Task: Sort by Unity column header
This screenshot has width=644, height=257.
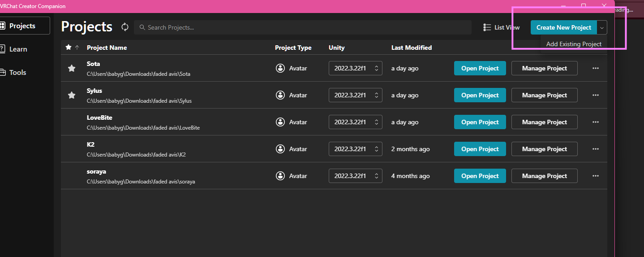Action: click(x=337, y=48)
